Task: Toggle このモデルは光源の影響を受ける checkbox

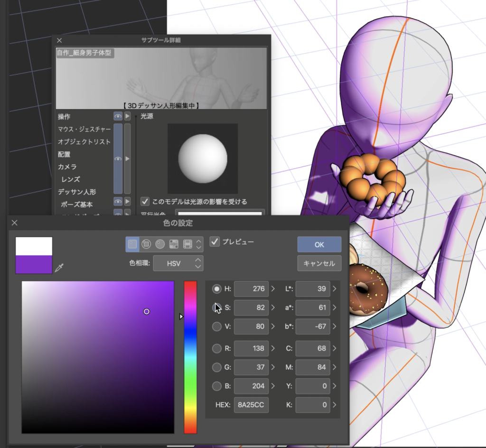Action: point(146,202)
